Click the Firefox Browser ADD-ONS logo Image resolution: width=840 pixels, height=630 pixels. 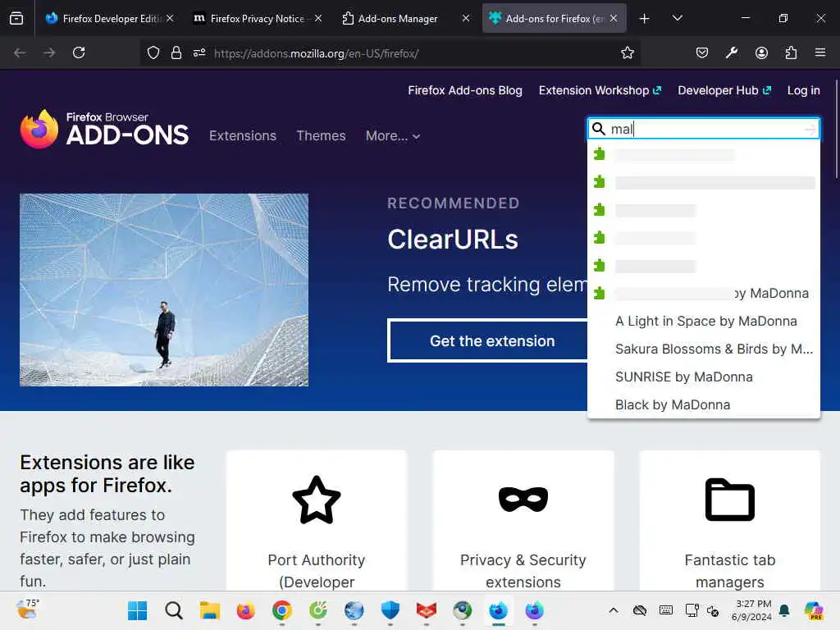click(104, 129)
